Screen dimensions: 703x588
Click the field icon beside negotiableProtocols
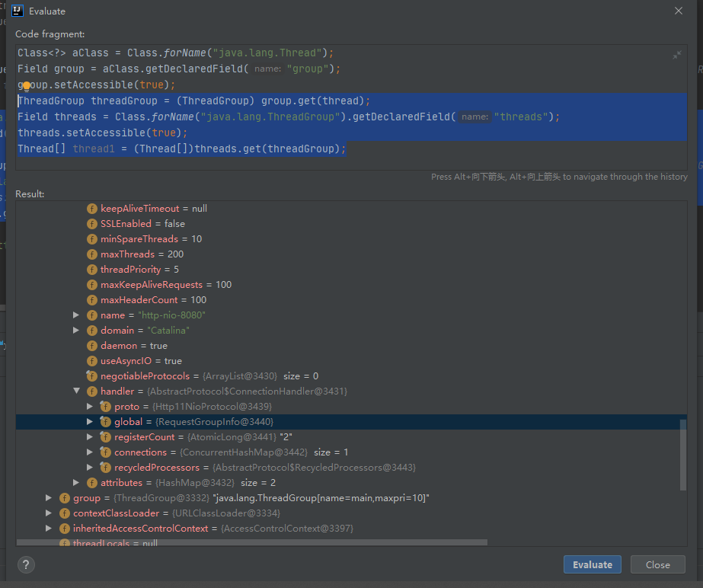(x=92, y=375)
